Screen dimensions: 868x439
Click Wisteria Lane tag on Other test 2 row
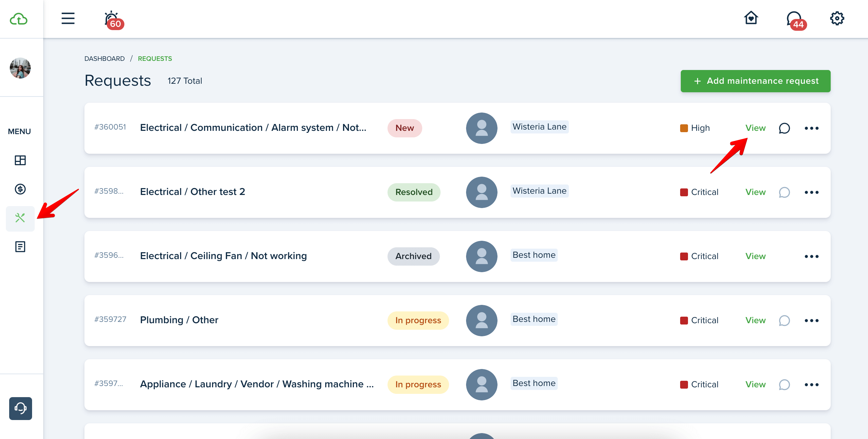pos(539,190)
